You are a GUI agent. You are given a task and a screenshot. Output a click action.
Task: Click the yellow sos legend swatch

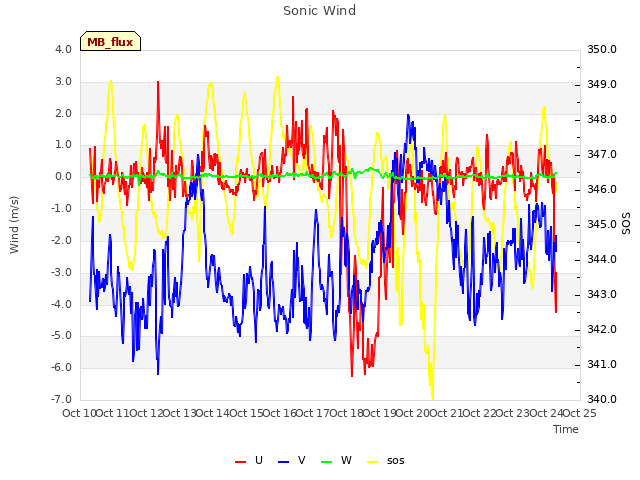pos(373,462)
